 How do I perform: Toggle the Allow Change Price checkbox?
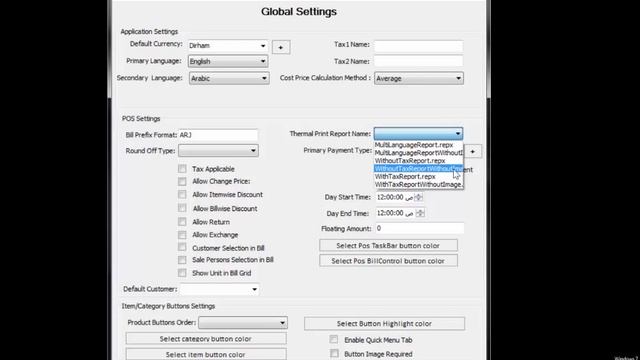coord(182,181)
